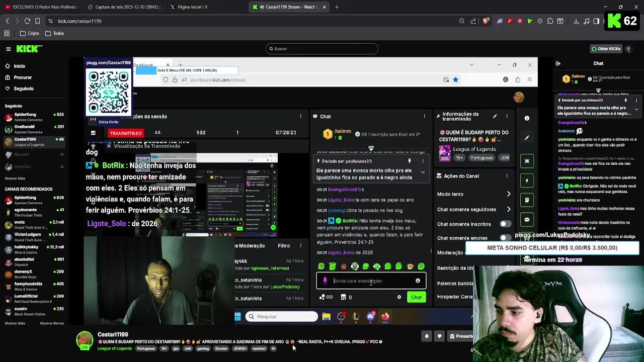Viewport: 644px width, 362px height.
Task: Expand Modo lento options
Action: point(508,194)
